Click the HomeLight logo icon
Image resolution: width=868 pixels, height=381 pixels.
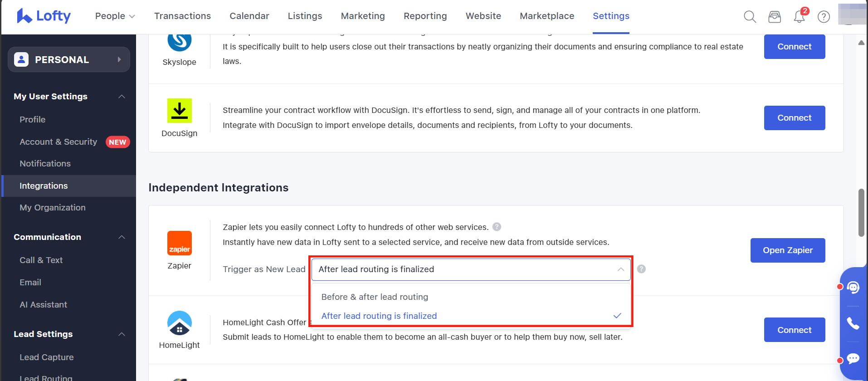coord(179,323)
